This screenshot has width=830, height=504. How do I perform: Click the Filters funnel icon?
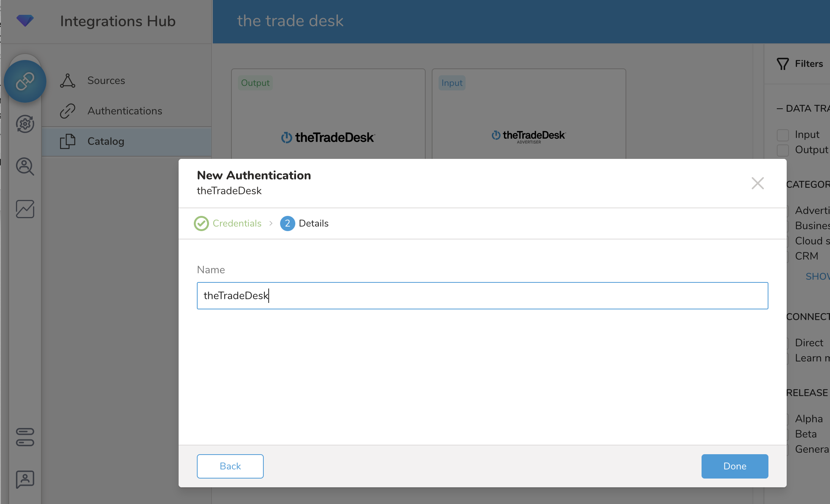[x=783, y=64]
